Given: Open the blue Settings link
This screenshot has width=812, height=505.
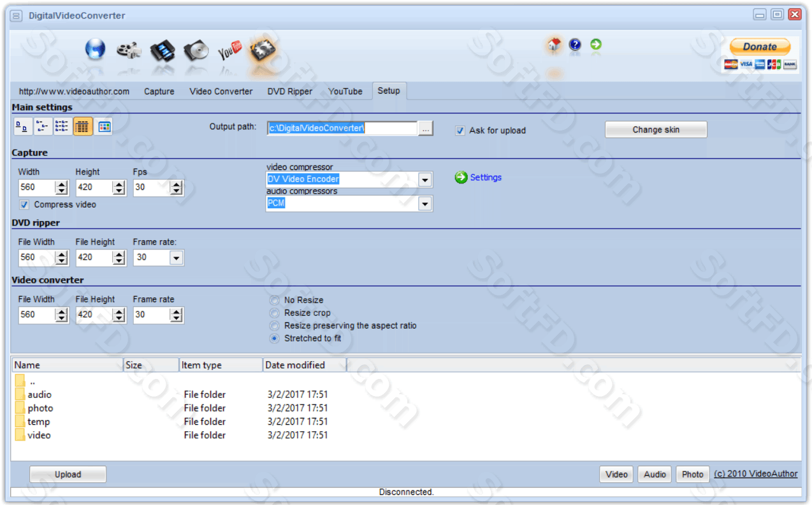Looking at the screenshot, I should (486, 178).
